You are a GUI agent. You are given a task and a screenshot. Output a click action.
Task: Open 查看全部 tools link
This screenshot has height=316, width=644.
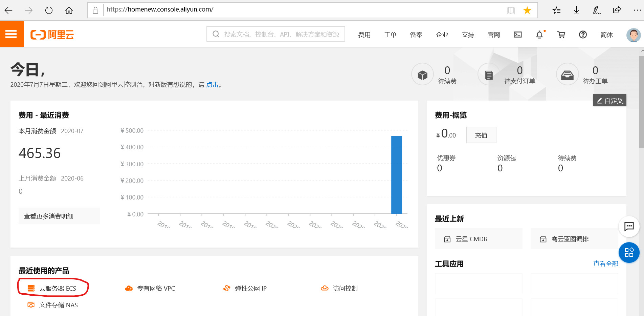point(605,264)
